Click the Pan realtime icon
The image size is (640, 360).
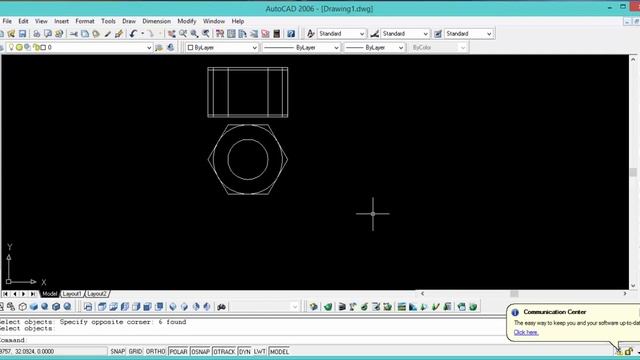click(172, 33)
